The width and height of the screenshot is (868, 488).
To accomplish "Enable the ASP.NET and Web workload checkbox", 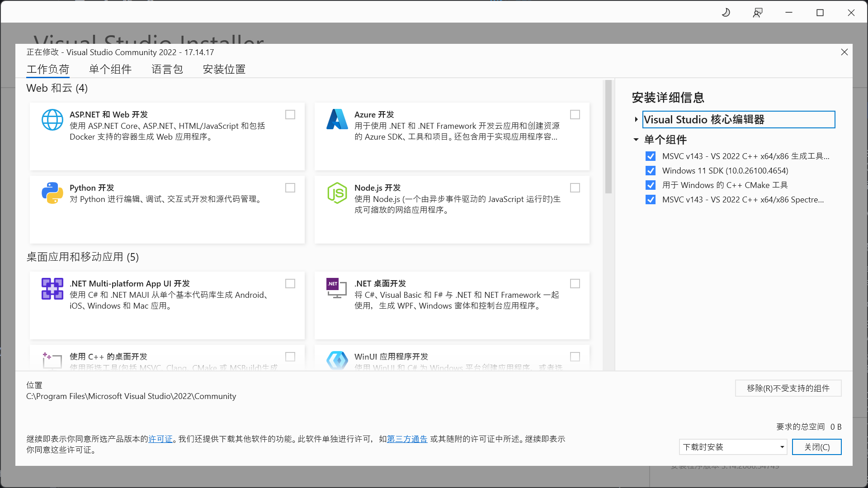I will click(290, 115).
